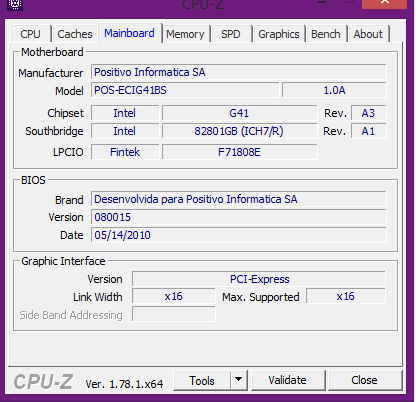Screen dimensions: 420x402
Task: Go to the Memory tab
Action: pos(185,34)
